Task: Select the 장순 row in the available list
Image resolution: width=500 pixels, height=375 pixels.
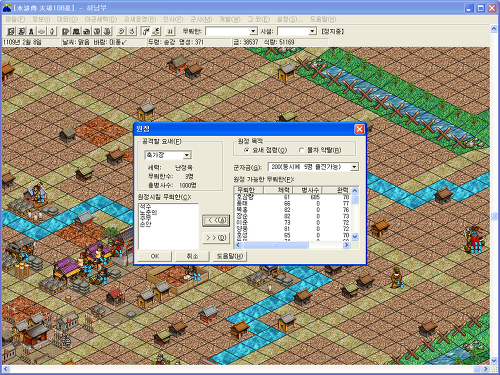Action: (293, 216)
